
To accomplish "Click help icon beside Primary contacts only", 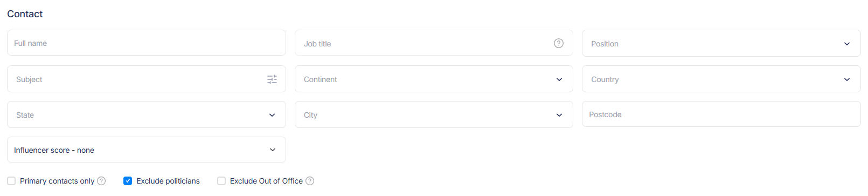I will click(x=101, y=181).
